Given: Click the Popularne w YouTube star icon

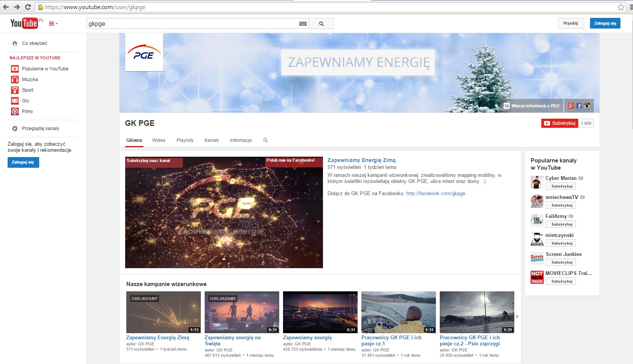Looking at the screenshot, I should pyautogui.click(x=15, y=69).
